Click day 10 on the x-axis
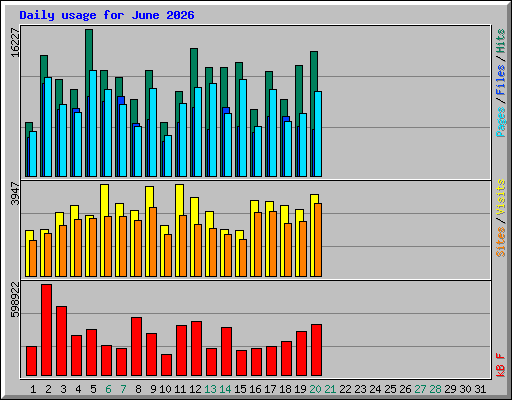This screenshot has height=400, width=512. pyautogui.click(x=165, y=389)
